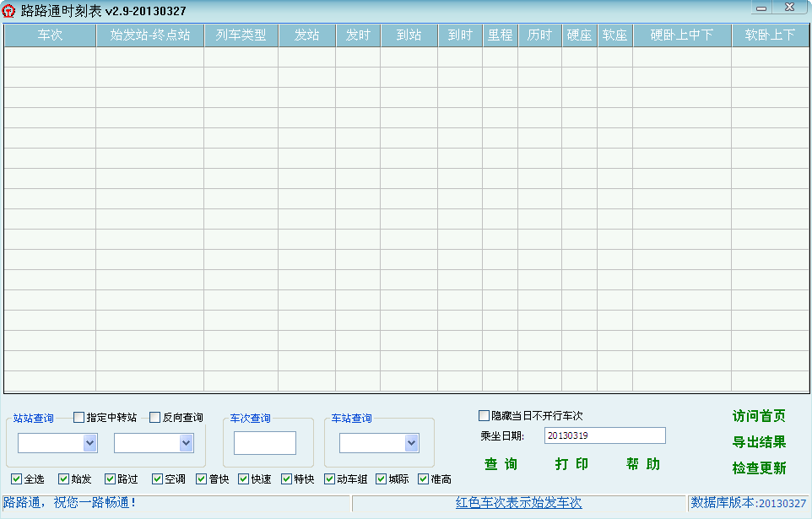The width and height of the screenshot is (812, 519).
Task: Minimize the 路路通时刻表 window
Action: 761,8
